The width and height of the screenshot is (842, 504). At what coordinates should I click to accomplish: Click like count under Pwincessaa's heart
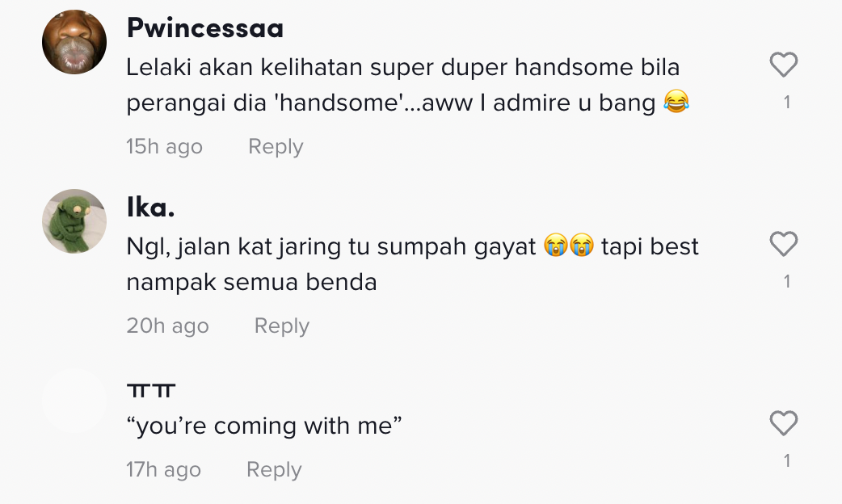(x=786, y=103)
